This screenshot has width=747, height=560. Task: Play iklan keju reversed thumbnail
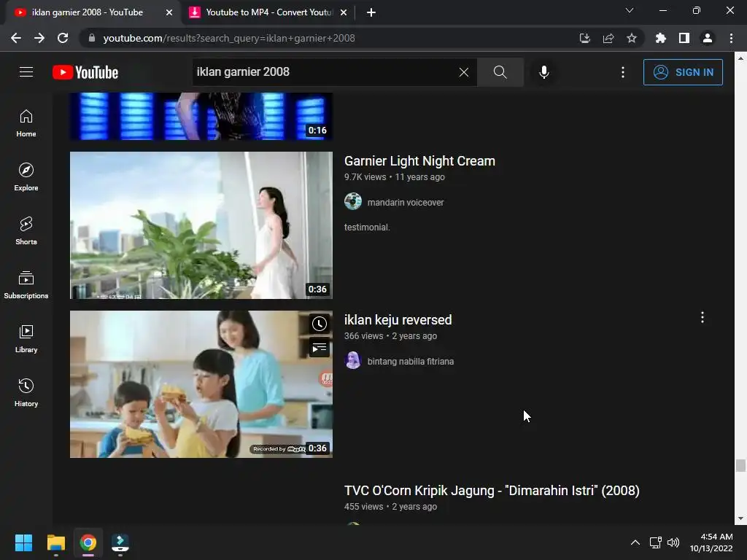[x=201, y=384]
